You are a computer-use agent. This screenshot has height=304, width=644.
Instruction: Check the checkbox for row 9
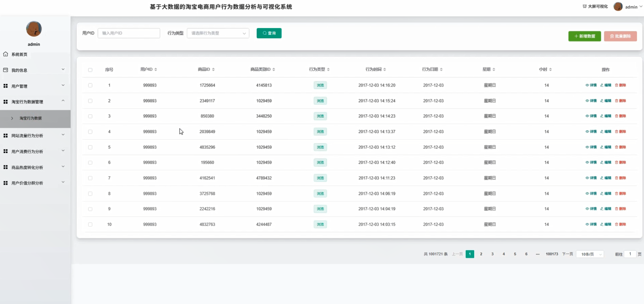(90, 209)
